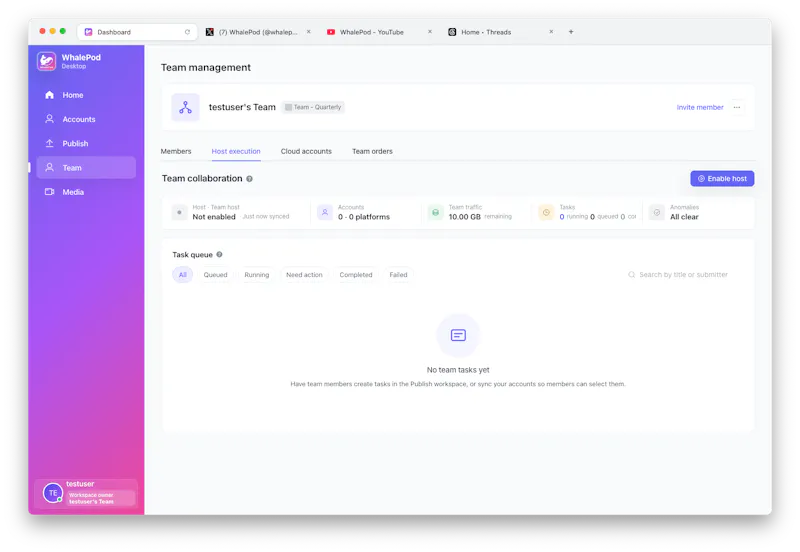This screenshot has width=800, height=552.
Task: Click the team hierarchy icon beside testuser's Team
Action: 185,107
